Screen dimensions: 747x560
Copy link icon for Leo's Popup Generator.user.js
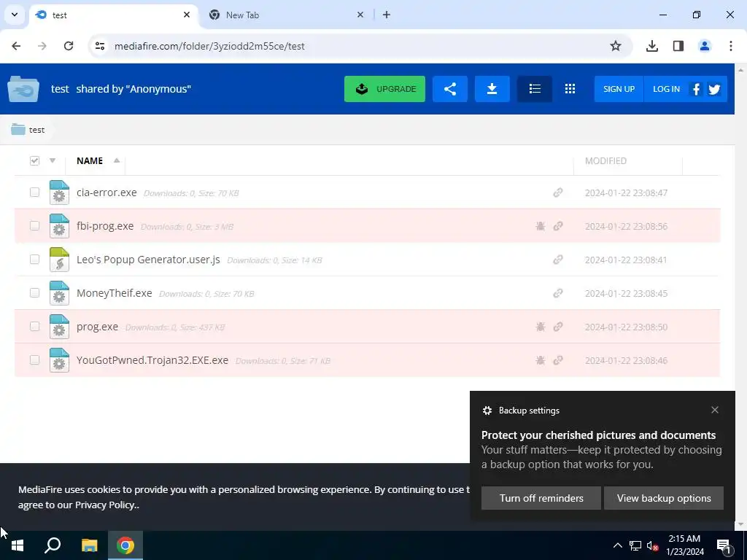pyautogui.click(x=558, y=260)
